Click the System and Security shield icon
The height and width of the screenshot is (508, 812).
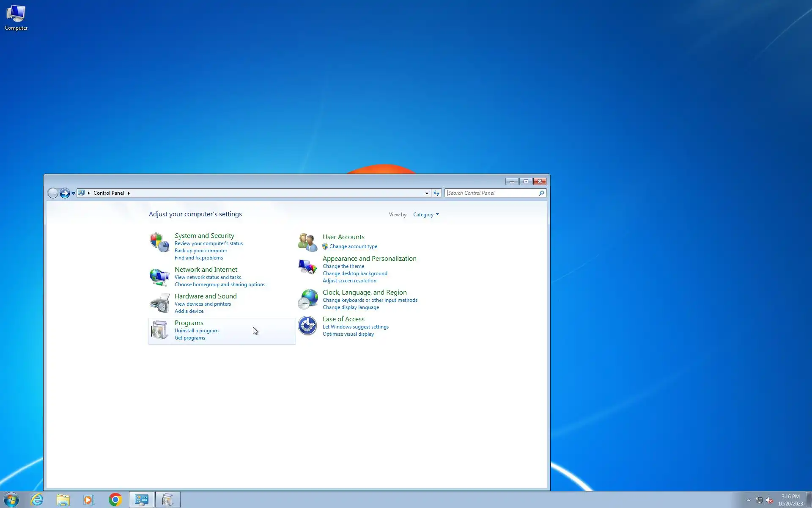[159, 242]
